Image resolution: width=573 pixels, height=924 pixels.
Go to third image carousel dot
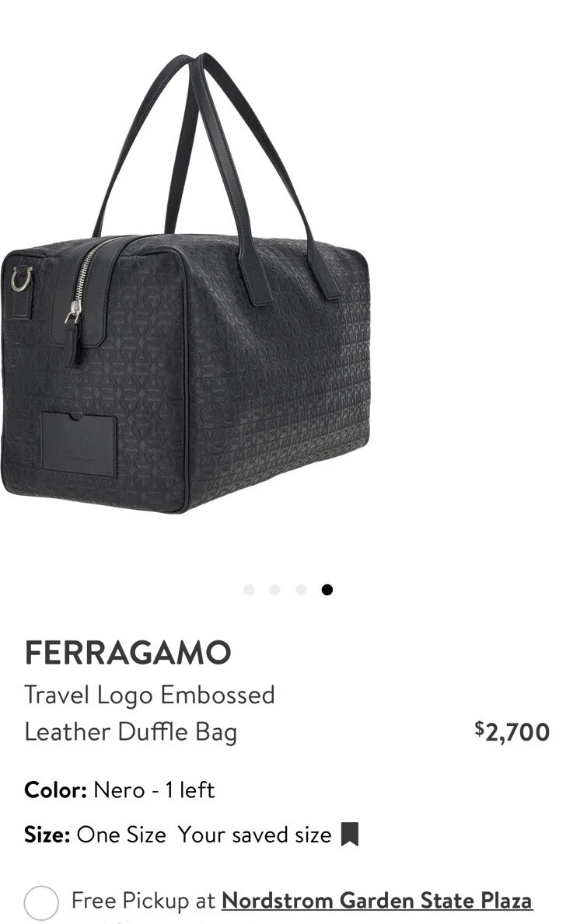click(x=301, y=590)
